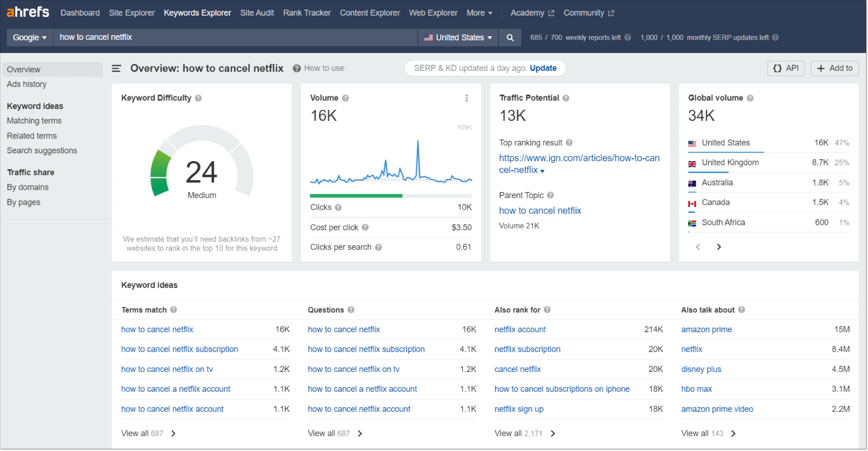868x451 pixels.
Task: Click Also talk about help icon
Action: coord(742,310)
